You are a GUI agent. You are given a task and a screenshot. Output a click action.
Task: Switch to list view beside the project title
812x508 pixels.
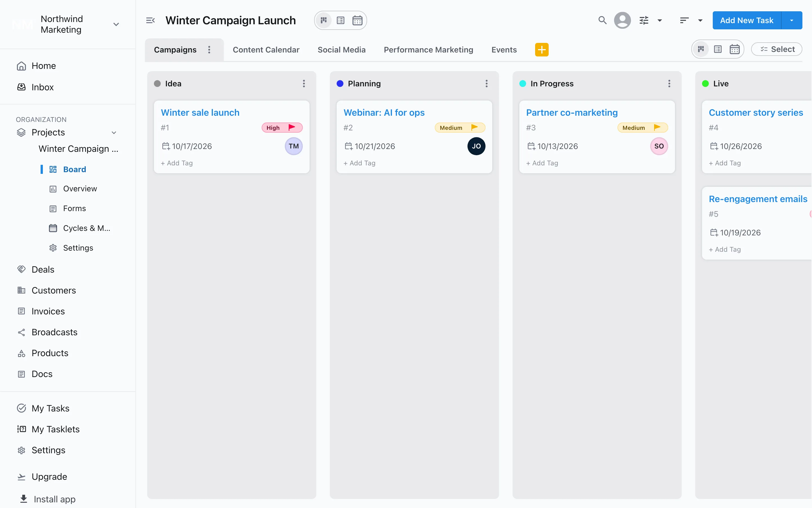(340, 21)
